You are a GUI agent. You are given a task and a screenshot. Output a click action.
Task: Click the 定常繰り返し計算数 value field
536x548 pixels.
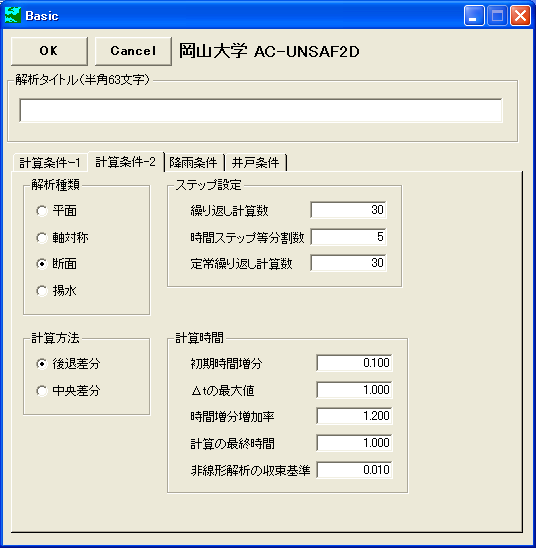coord(348,263)
